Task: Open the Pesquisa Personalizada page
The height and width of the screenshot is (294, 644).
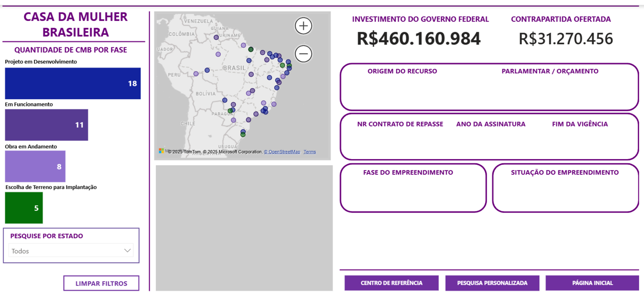Action: point(492,283)
